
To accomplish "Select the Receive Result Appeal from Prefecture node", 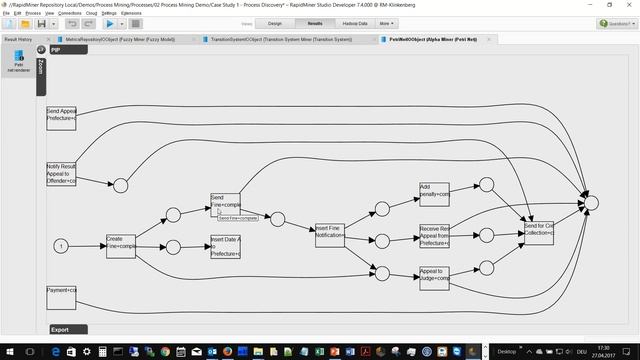I will coord(434,236).
